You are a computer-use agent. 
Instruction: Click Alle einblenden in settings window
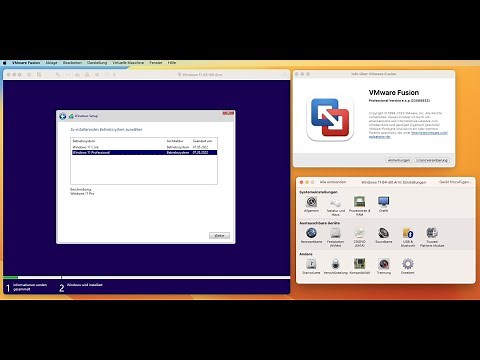pos(333,182)
